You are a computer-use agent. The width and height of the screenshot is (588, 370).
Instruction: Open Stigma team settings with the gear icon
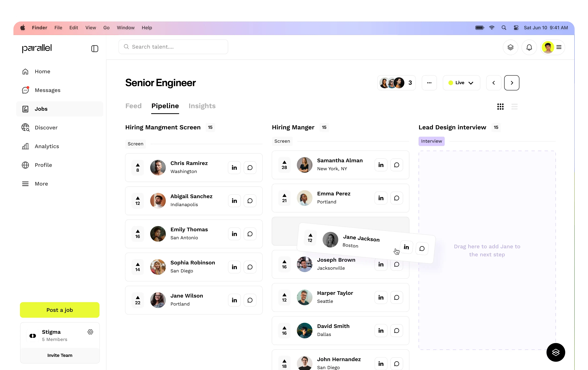point(90,332)
